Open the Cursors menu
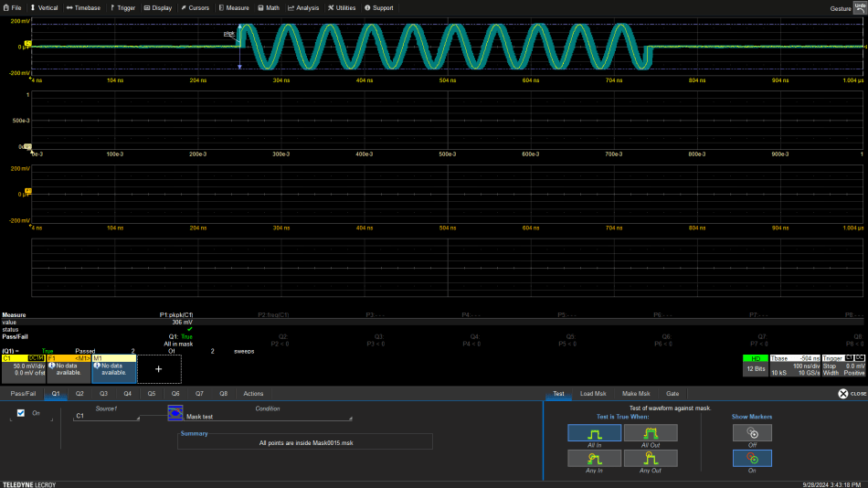Image resolution: width=868 pixels, height=488 pixels. coord(195,7)
